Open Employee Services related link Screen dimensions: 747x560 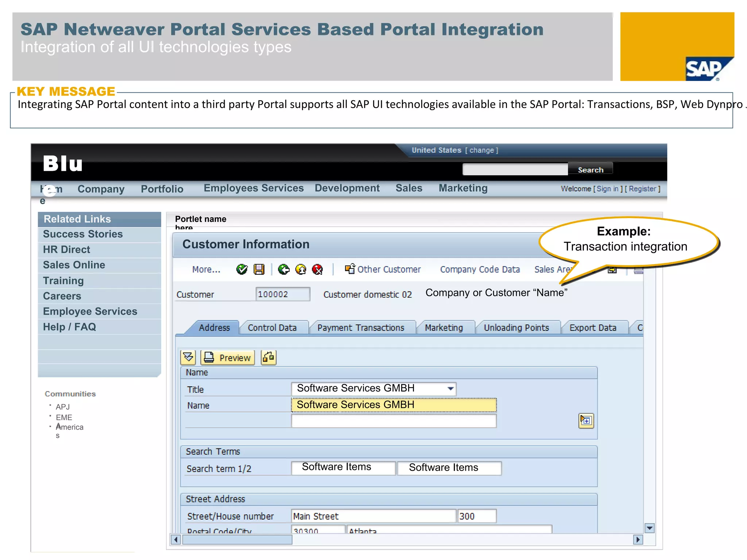(x=90, y=311)
